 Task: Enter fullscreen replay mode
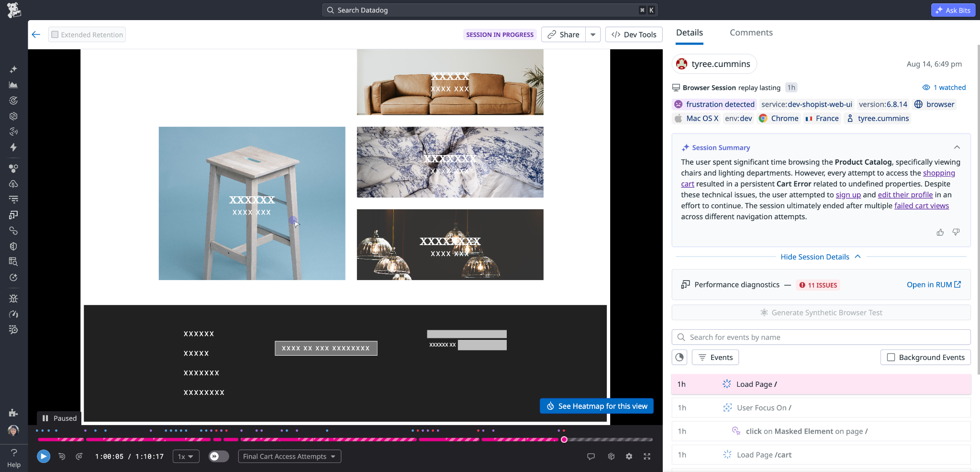tap(647, 456)
